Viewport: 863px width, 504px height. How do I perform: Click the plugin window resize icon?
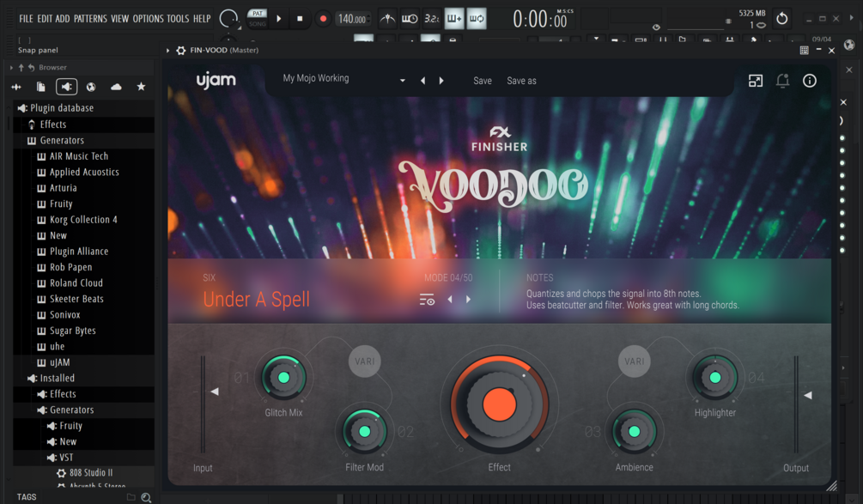[756, 81]
